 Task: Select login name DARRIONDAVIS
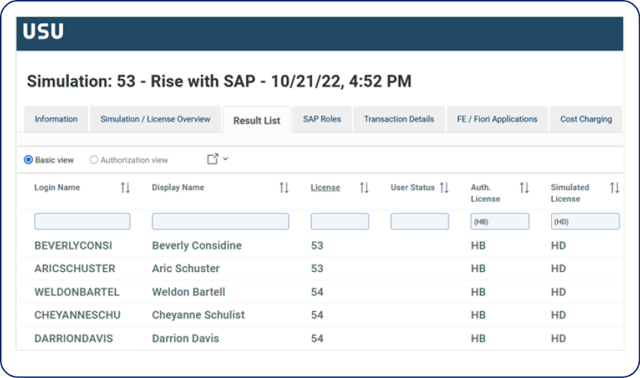pyautogui.click(x=73, y=338)
